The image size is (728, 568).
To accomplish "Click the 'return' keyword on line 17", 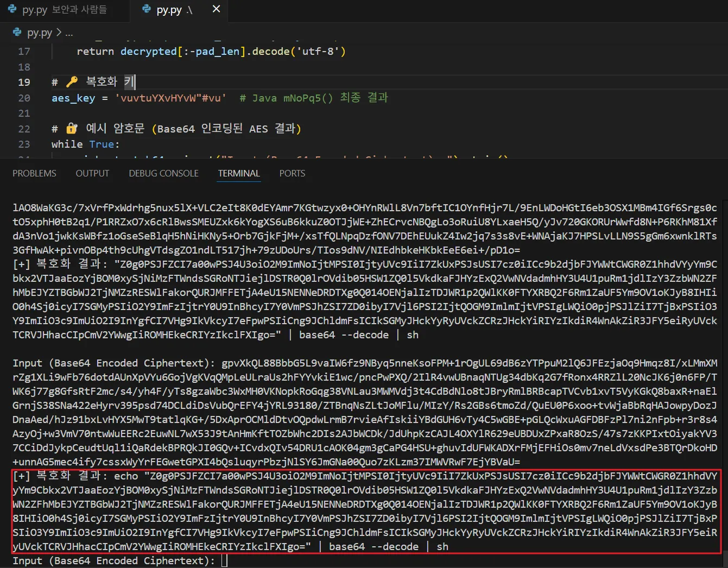I will click(x=96, y=52).
